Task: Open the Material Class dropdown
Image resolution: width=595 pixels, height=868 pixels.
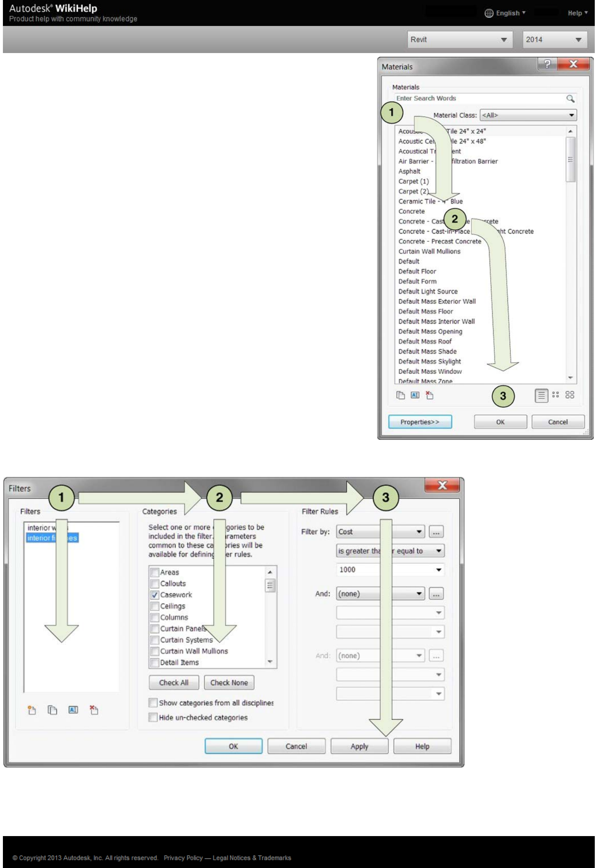Action: [x=528, y=115]
